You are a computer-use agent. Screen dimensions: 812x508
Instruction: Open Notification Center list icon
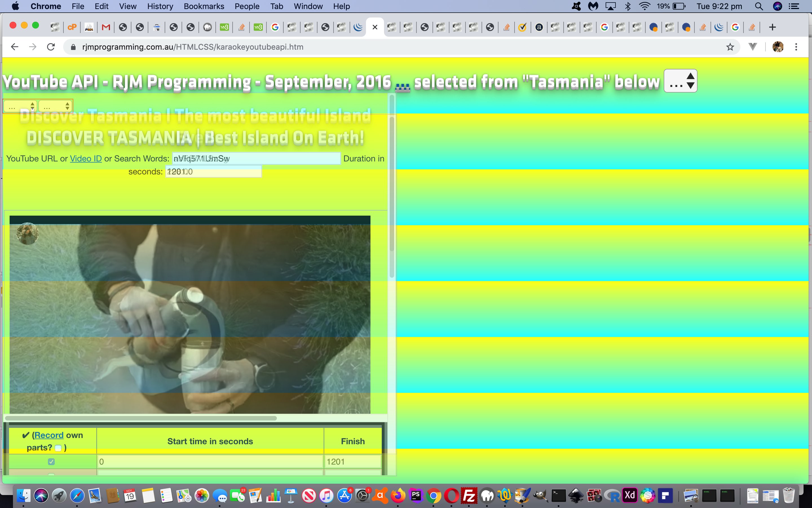point(794,6)
